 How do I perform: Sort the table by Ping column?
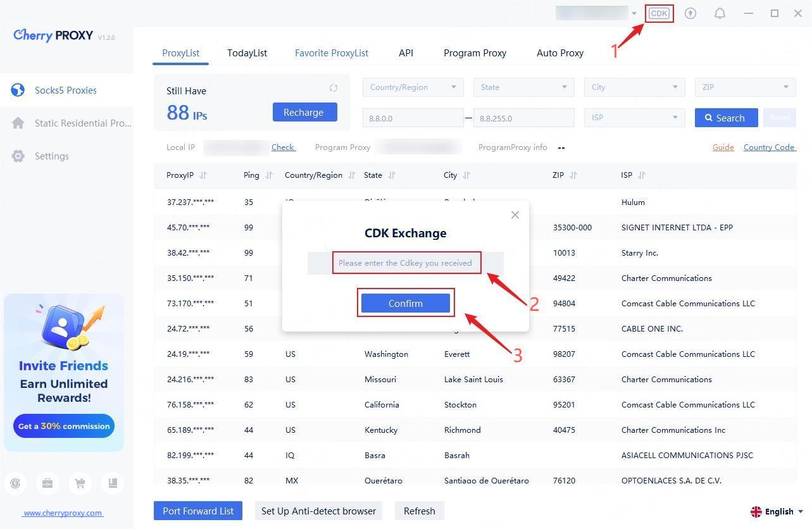pos(268,175)
